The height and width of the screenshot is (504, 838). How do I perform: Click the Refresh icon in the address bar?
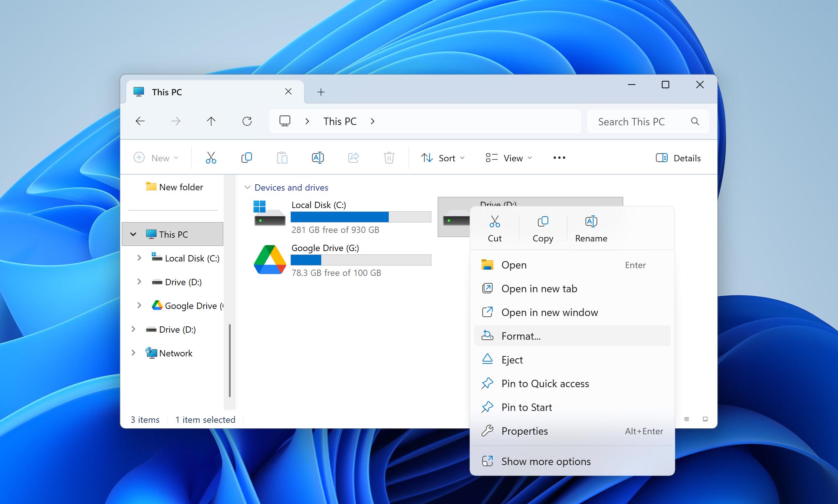click(247, 121)
